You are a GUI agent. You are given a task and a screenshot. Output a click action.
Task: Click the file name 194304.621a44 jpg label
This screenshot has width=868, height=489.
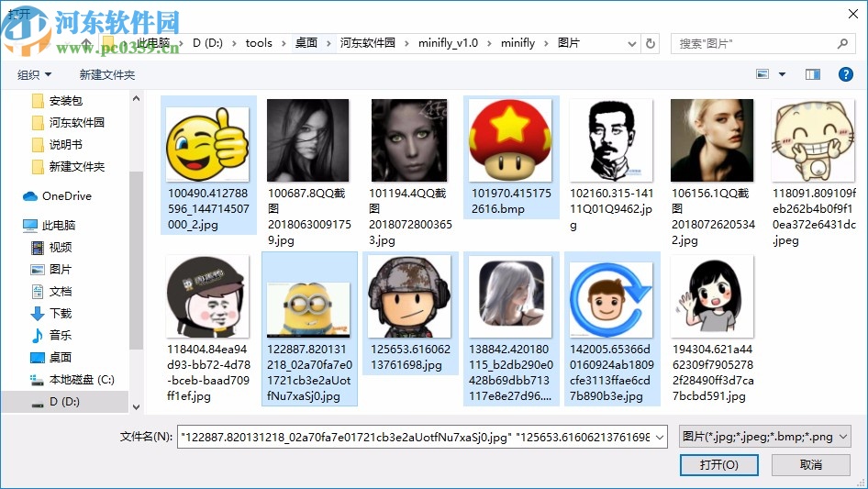coord(712,372)
